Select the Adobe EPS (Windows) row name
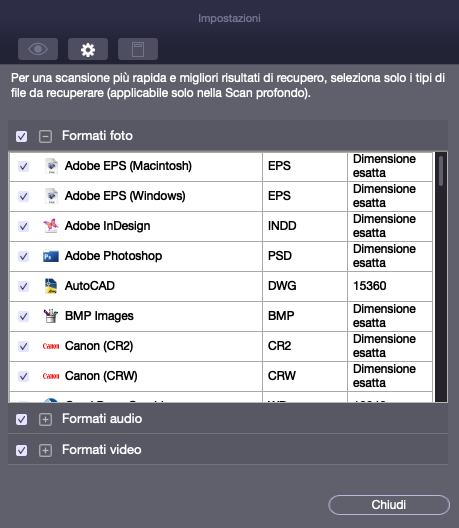459x528 pixels. [x=125, y=196]
